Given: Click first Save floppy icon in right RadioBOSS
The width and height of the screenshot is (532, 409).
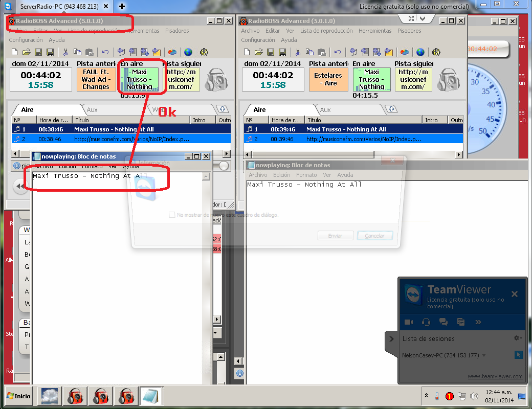Looking at the screenshot, I should [271, 52].
